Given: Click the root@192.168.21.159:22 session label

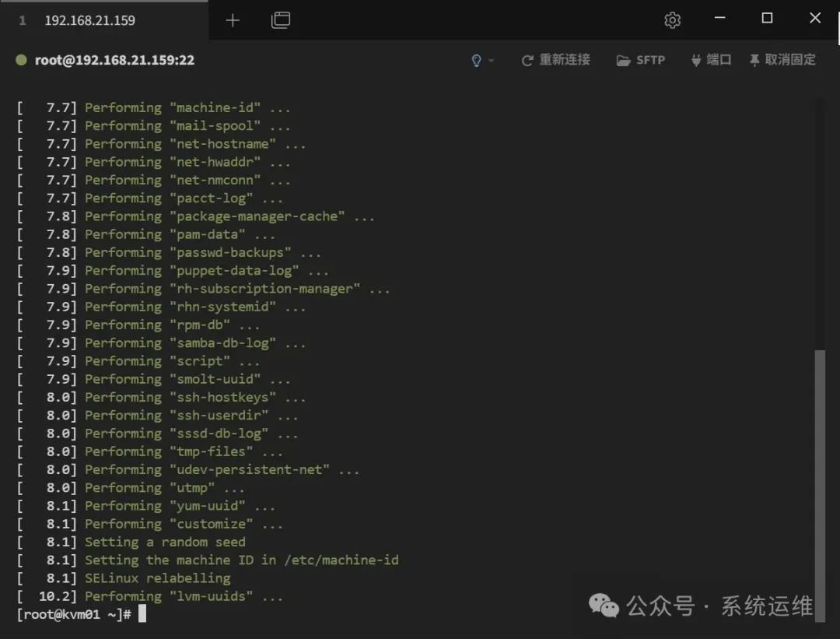Looking at the screenshot, I should coord(114,60).
